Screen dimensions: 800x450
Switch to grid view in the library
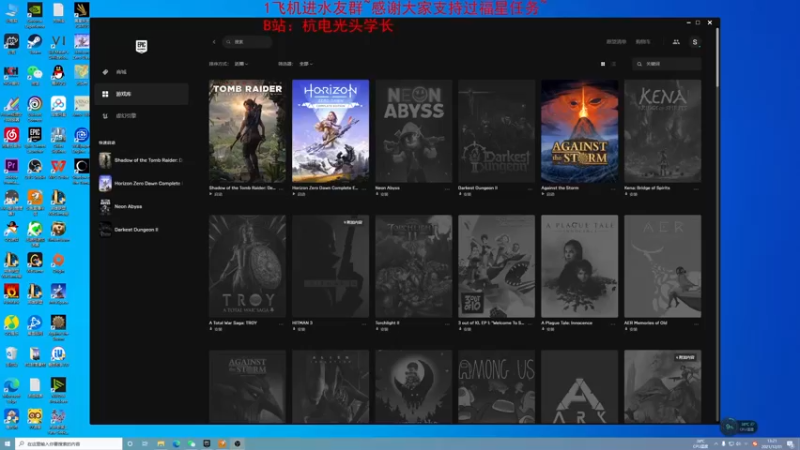[x=603, y=64]
